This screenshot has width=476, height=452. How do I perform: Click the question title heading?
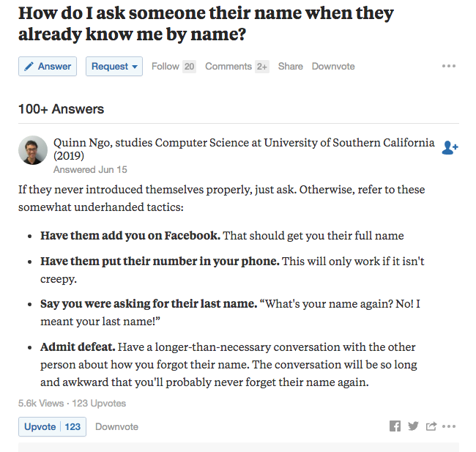click(206, 23)
